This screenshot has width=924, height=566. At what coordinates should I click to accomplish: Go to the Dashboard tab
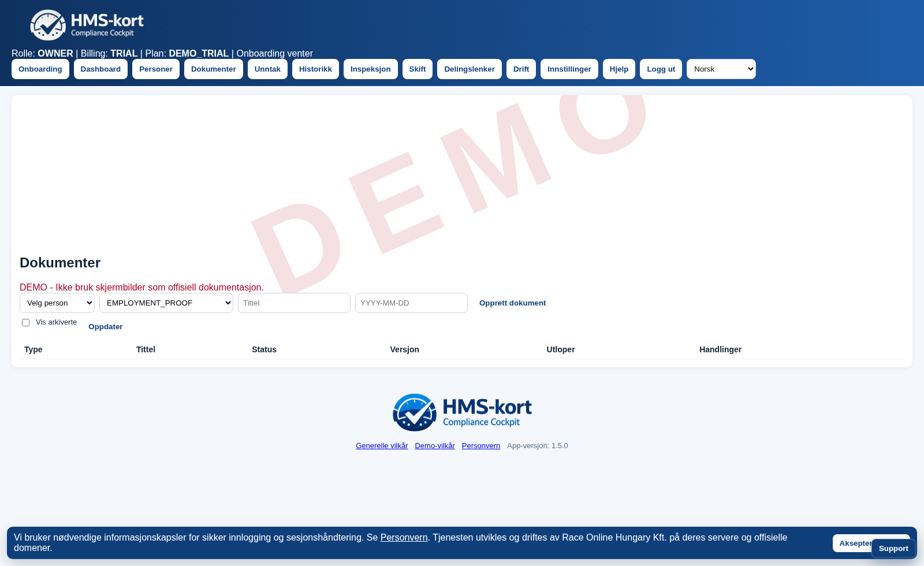pos(100,69)
